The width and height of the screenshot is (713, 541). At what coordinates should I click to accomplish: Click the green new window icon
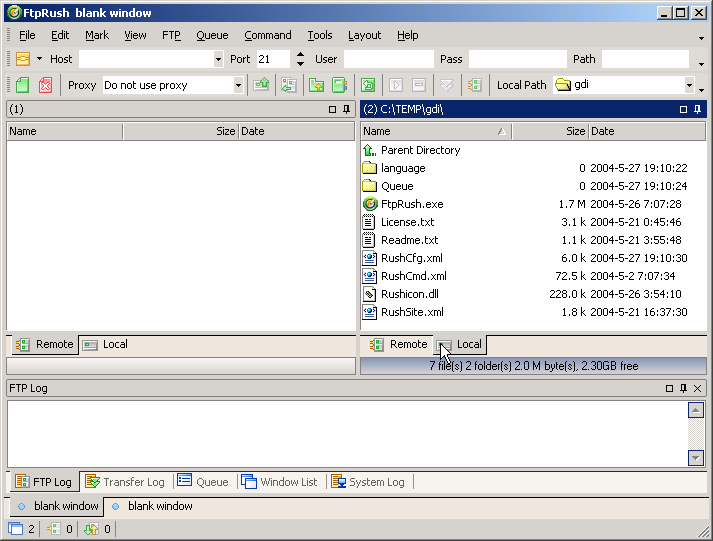[x=22, y=85]
